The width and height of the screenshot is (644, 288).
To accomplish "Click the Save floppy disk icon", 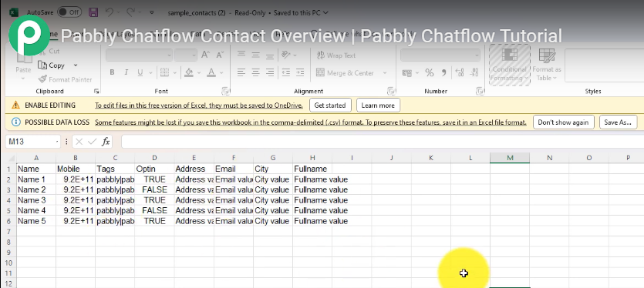I will [x=93, y=12].
